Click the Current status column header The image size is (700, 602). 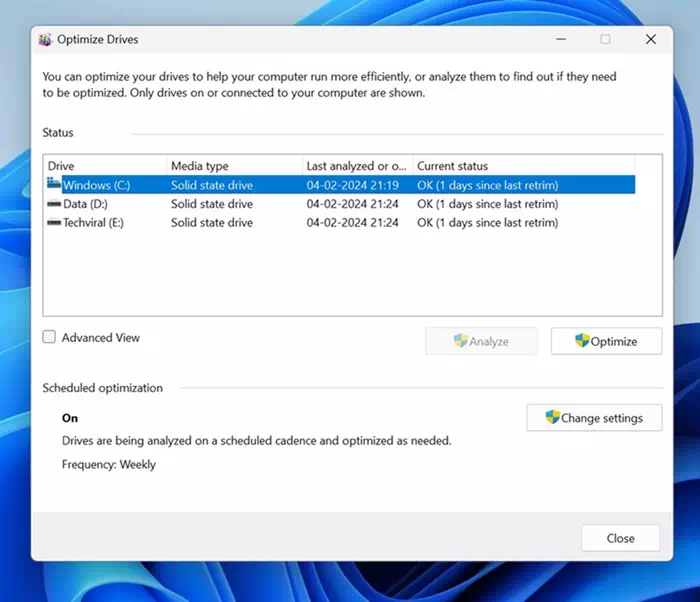coord(524,166)
